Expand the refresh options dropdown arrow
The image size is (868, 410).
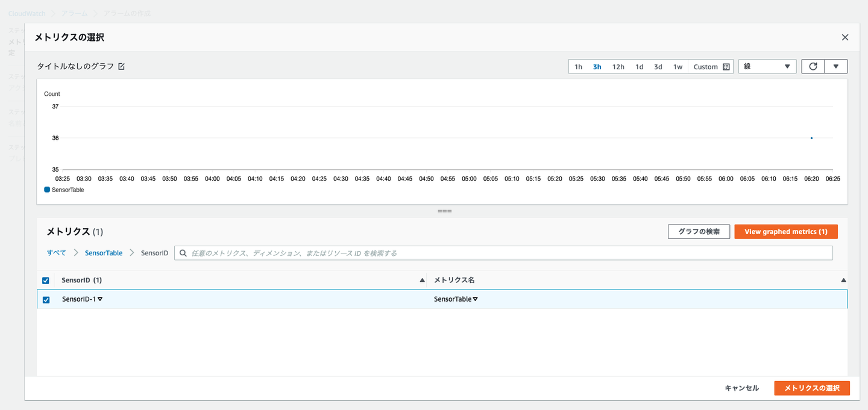(836, 66)
